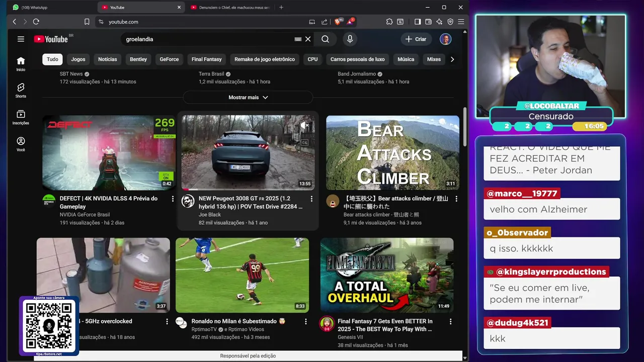
Task: Go forward in browser
Action: tap(25, 22)
